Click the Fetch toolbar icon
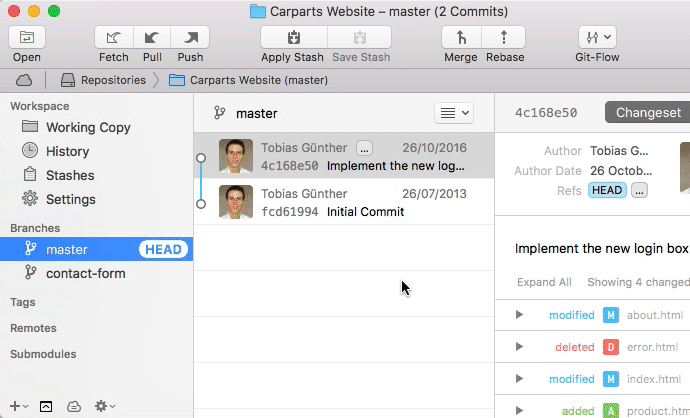 point(114,37)
